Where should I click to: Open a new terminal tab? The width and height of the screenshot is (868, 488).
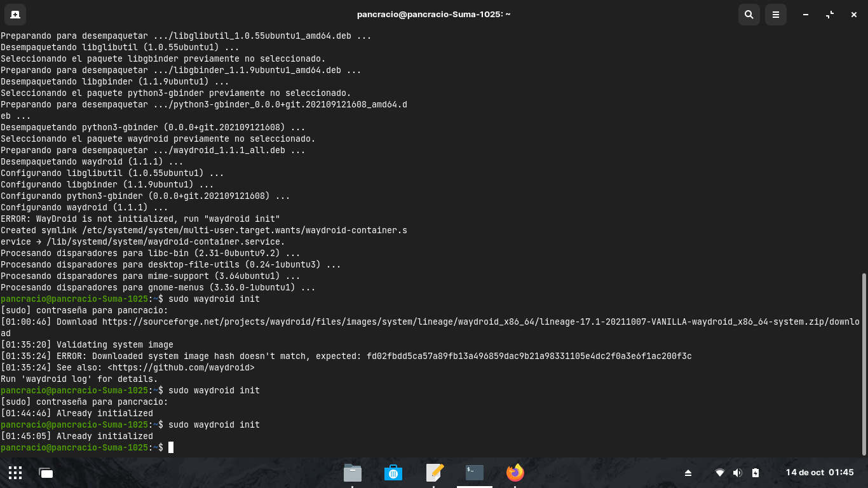coord(15,14)
